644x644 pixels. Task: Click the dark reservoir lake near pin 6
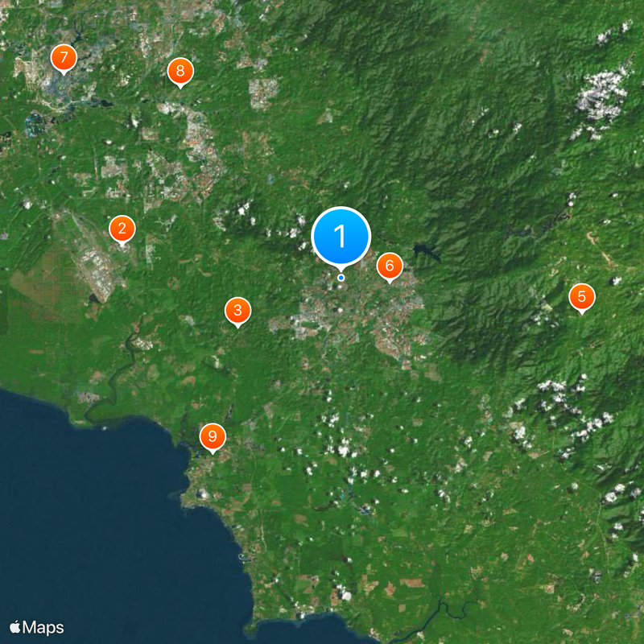tap(427, 251)
